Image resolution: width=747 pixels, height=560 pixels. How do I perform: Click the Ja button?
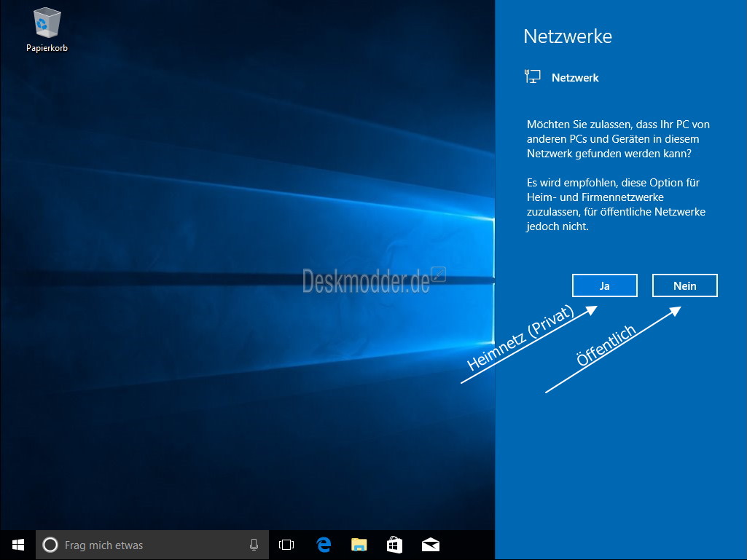pyautogui.click(x=605, y=285)
